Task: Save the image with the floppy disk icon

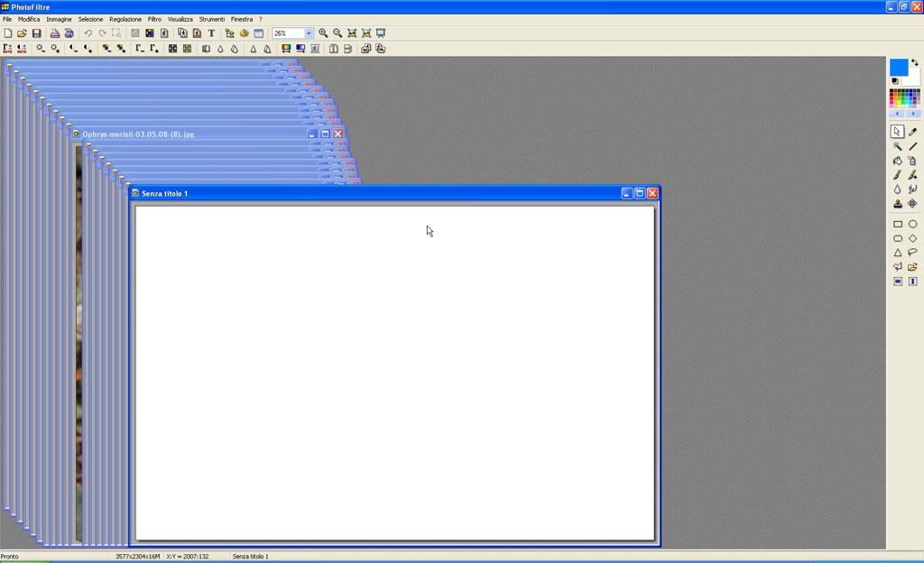Action: pyautogui.click(x=36, y=33)
